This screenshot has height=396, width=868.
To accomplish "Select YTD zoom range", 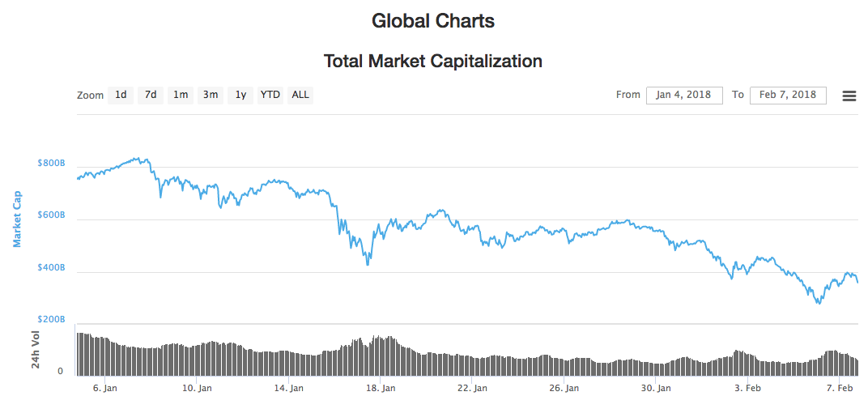I will (270, 95).
